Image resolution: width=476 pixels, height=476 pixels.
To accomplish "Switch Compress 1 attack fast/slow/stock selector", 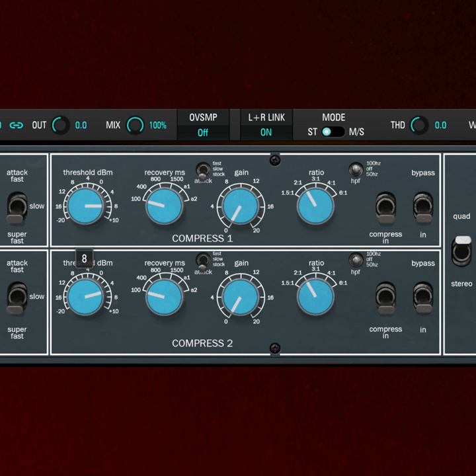I will click(202, 169).
